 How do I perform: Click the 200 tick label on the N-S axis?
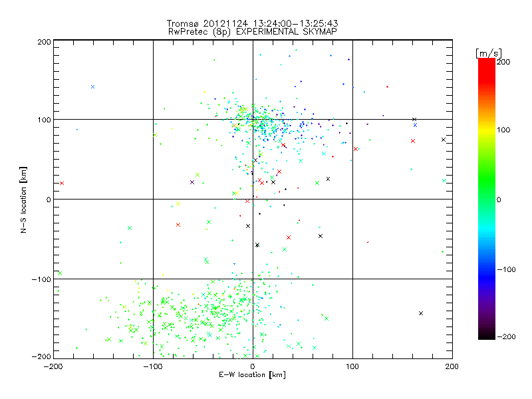tap(44, 42)
